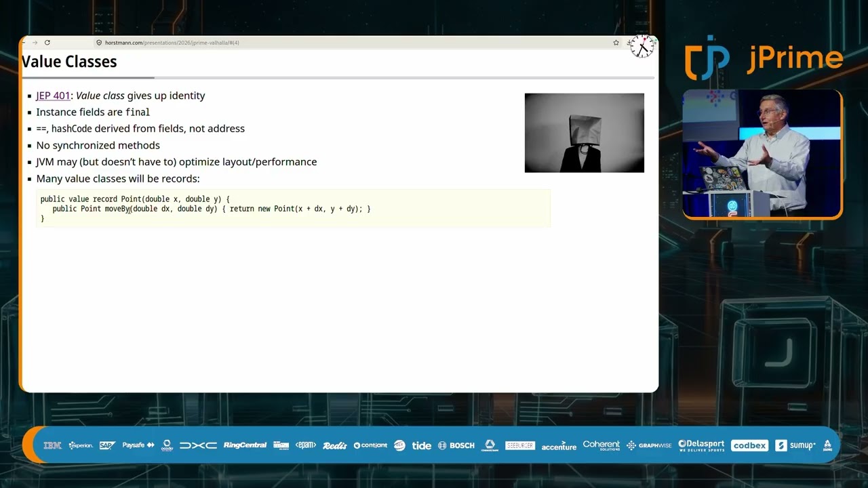The image size is (868, 488).
Task: Click the Delasport sponsor logo
Action: pos(701,445)
